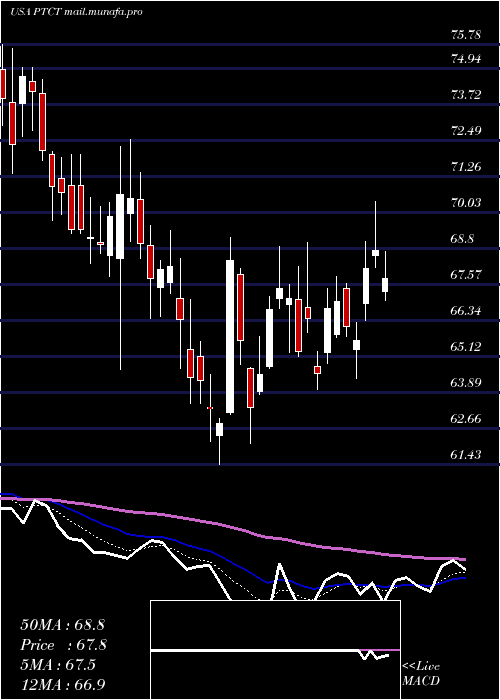
Task: Click the tall white candle after the low
Action: [230, 337]
